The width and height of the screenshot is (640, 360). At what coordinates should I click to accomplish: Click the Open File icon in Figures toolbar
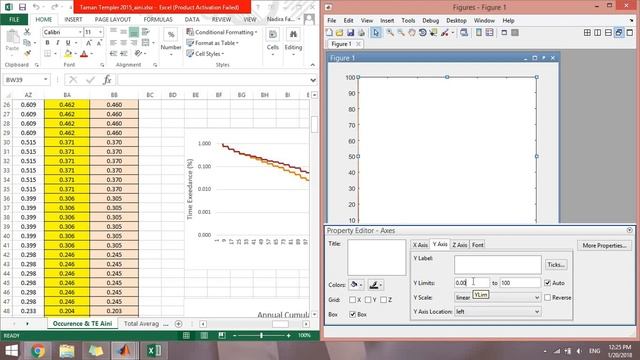click(x=340, y=33)
